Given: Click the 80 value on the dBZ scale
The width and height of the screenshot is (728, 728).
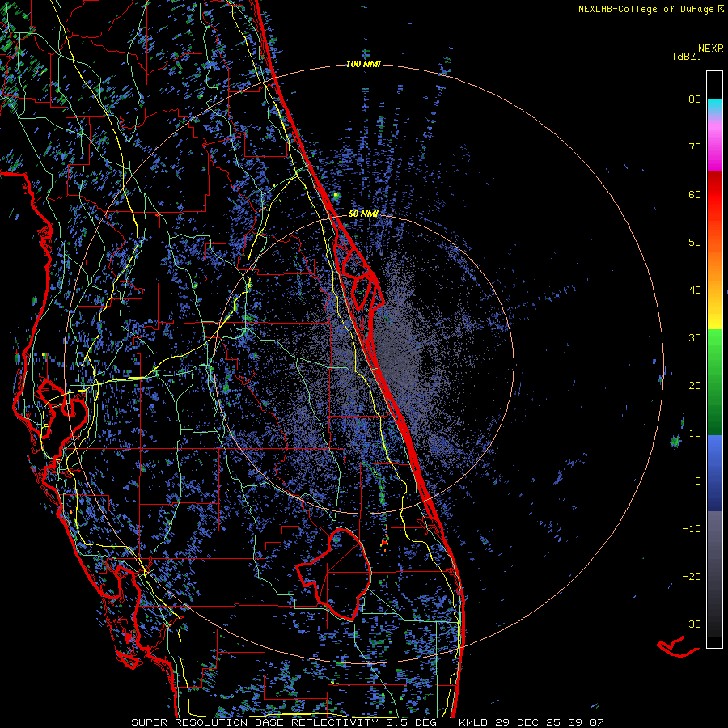Looking at the screenshot, I should point(695,99).
